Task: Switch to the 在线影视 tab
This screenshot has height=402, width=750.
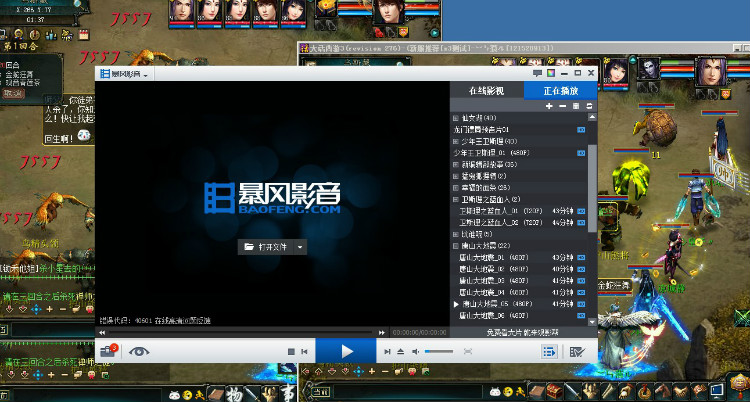Action: click(486, 91)
